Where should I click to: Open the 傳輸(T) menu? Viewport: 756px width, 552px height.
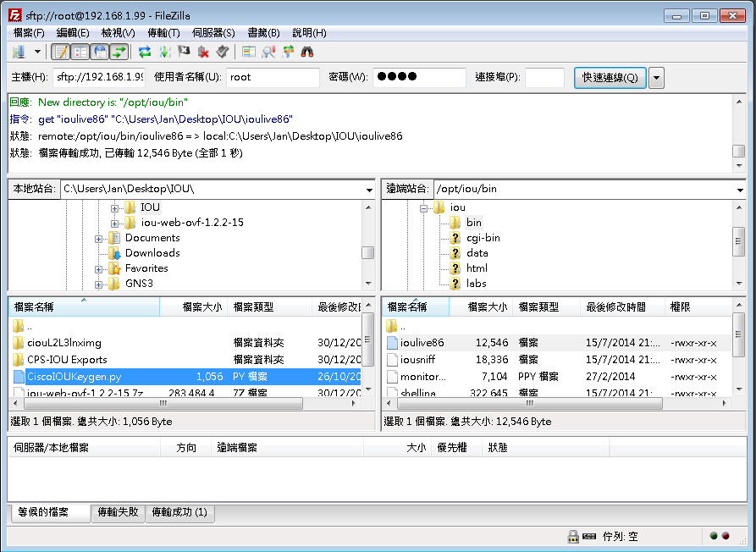(164, 33)
